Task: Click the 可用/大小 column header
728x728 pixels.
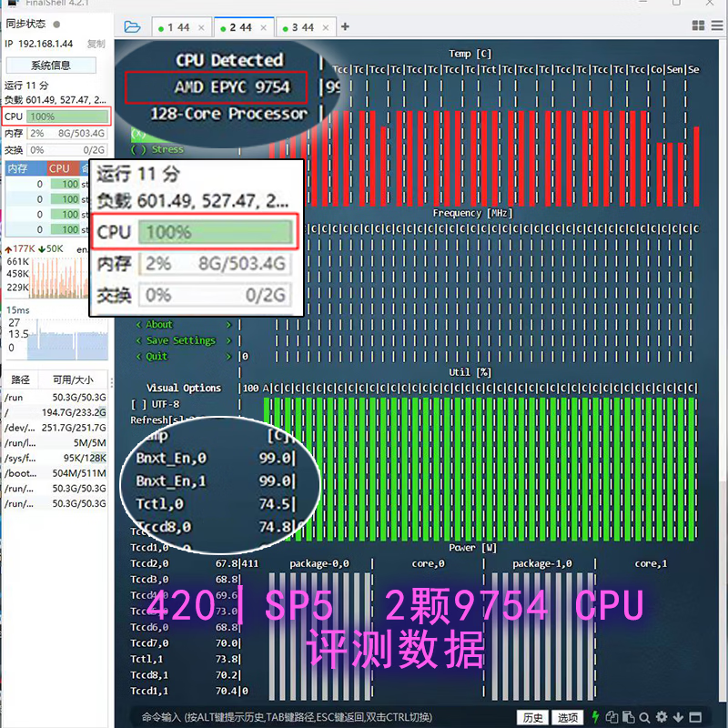Action: [73, 379]
